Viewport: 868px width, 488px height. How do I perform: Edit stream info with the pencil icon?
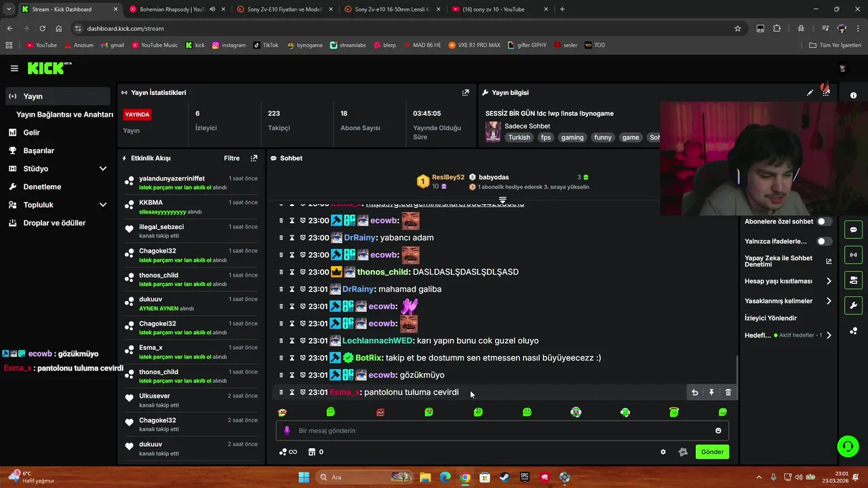[810, 93]
